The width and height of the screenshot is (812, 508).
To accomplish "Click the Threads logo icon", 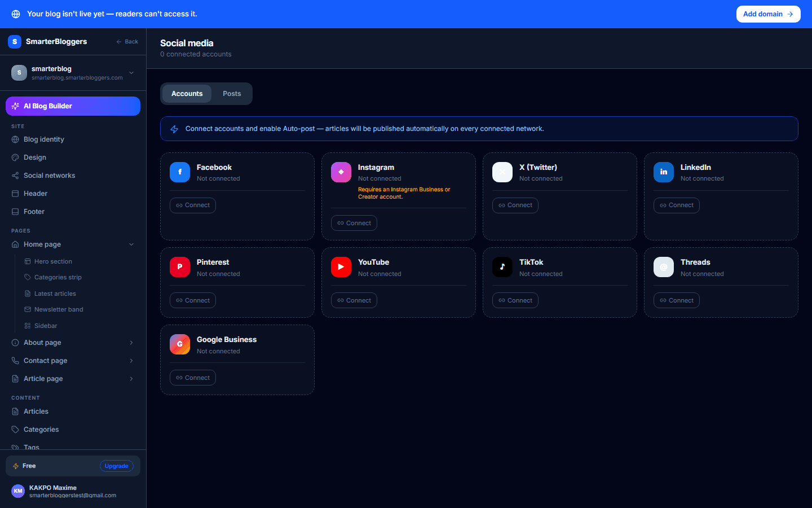I will [x=664, y=267].
